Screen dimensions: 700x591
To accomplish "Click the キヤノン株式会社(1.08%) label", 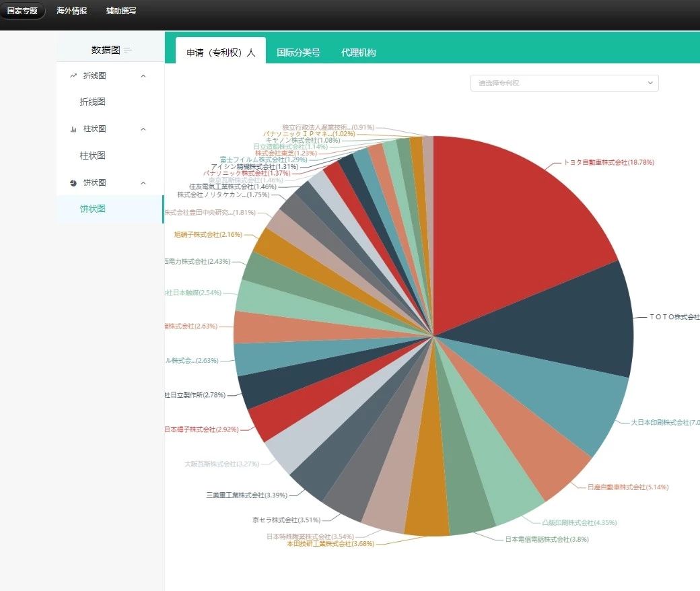I will tap(303, 140).
